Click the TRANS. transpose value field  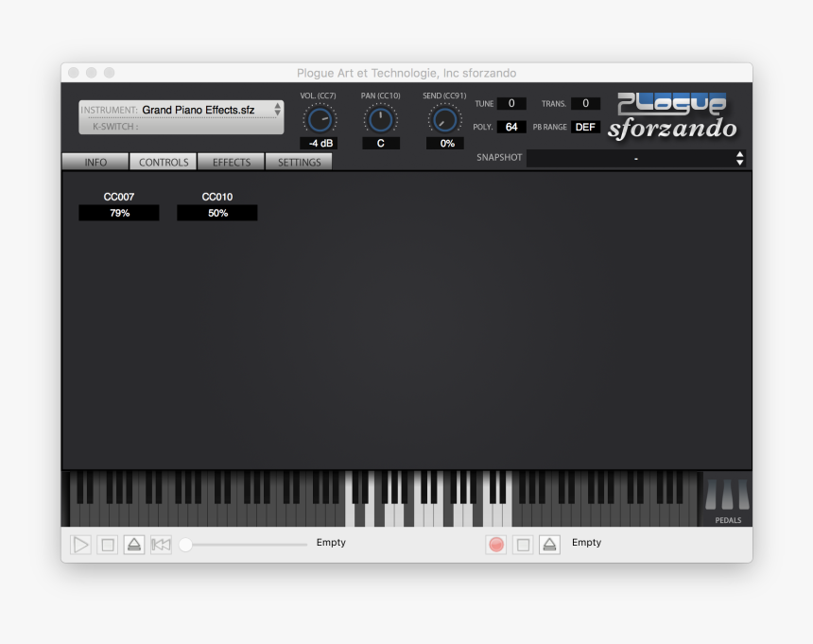tap(585, 103)
